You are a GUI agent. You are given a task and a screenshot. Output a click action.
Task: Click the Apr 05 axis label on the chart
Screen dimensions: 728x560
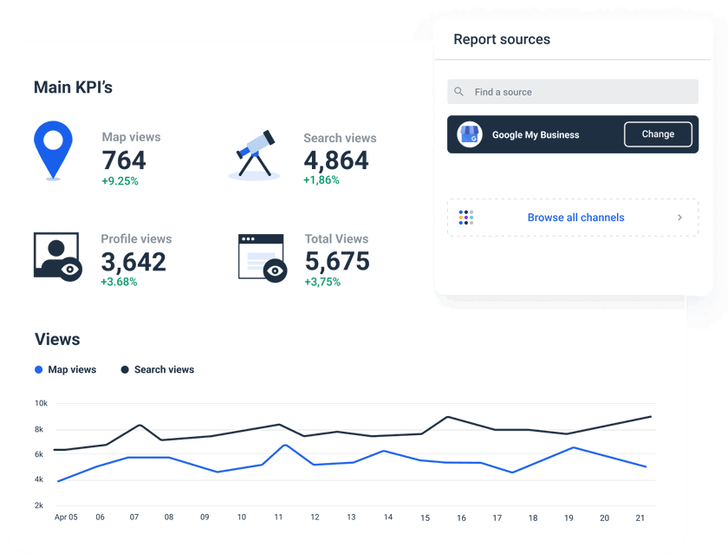click(65, 517)
